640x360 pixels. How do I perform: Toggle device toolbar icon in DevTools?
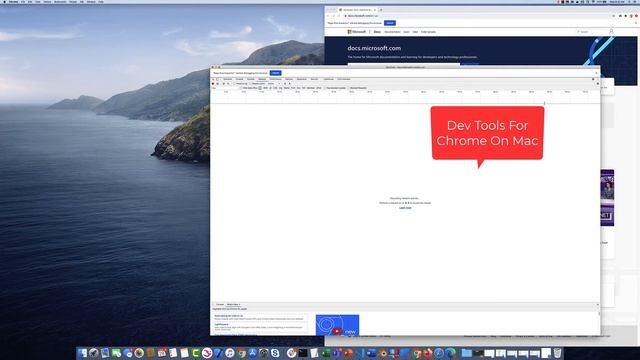tap(217, 79)
